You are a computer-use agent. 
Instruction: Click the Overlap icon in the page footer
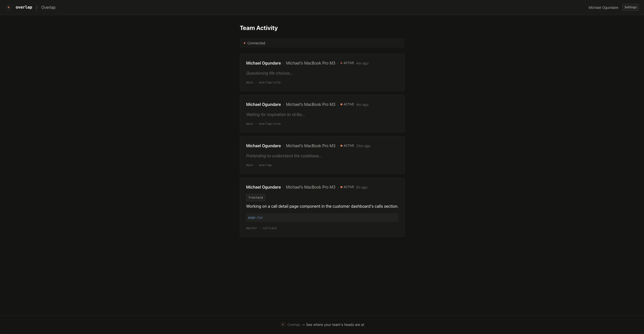[x=283, y=324]
